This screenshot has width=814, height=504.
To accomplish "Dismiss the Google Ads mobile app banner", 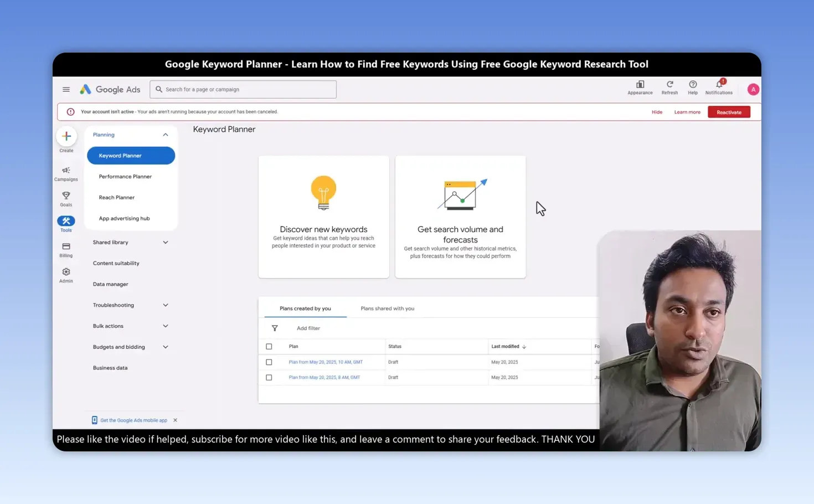I will point(175,420).
